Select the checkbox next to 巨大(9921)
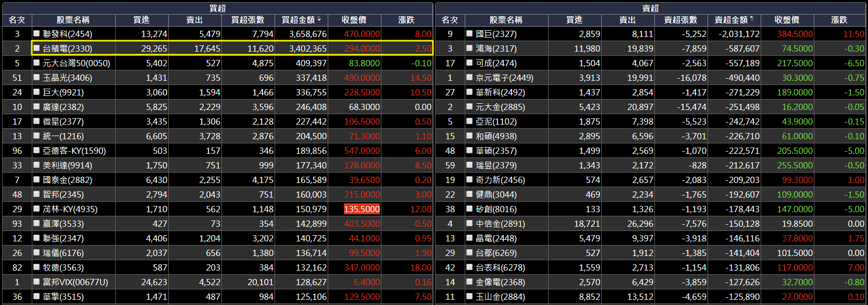This screenshot has height=305, width=868. 36,92
